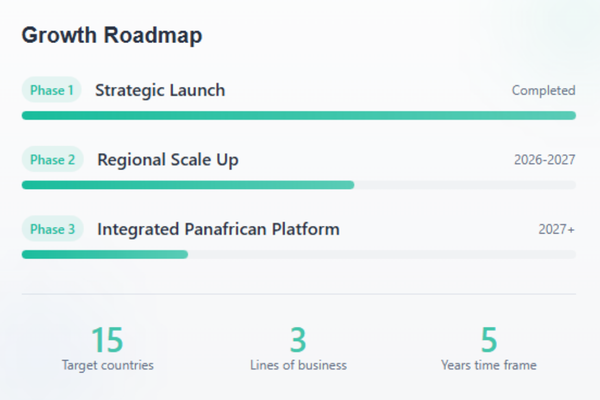Click the Growth Roadmap heading
The image size is (600, 400).
112,36
